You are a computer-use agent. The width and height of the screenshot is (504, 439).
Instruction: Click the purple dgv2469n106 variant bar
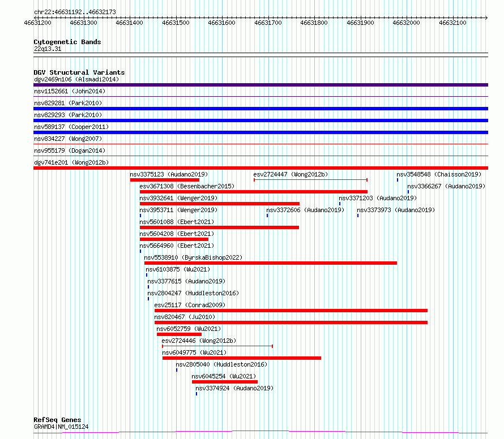pyautogui.click(x=260, y=85)
